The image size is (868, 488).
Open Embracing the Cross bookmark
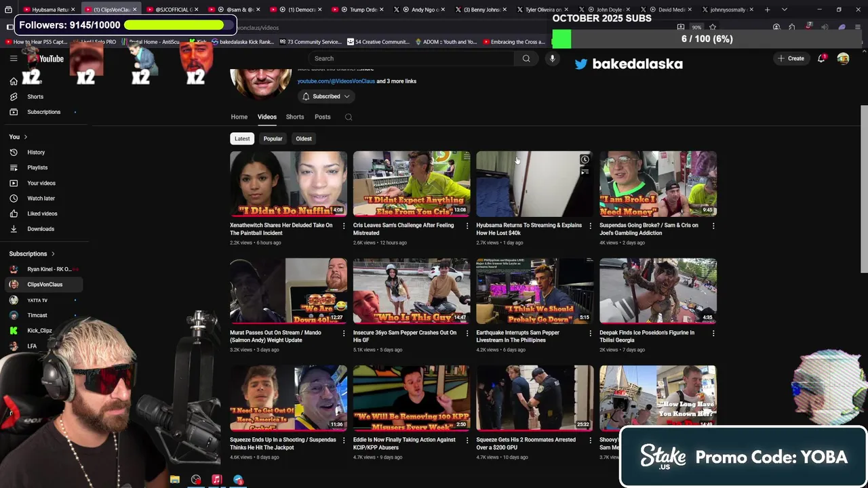(x=515, y=42)
